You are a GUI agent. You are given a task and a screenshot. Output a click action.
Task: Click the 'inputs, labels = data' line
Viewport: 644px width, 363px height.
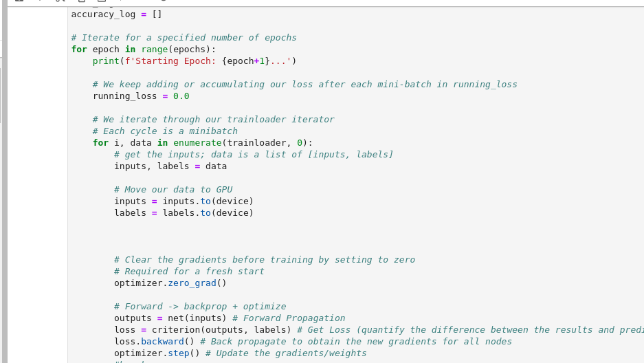(170, 166)
